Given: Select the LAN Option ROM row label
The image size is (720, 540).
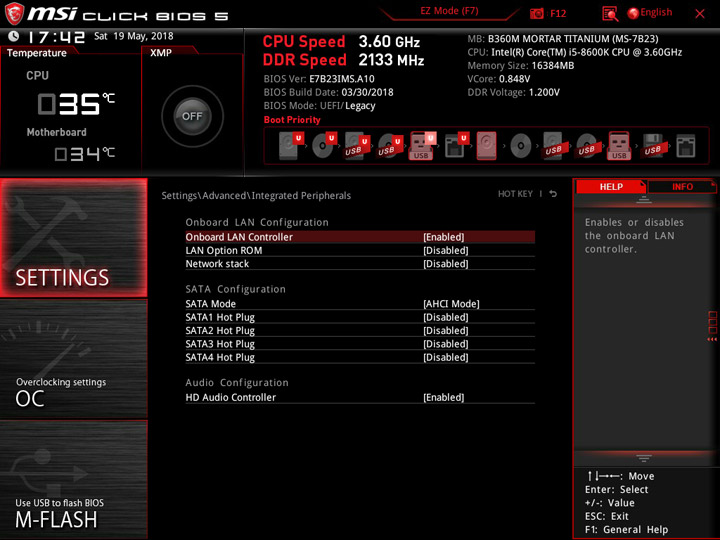Looking at the screenshot, I should point(224,250).
